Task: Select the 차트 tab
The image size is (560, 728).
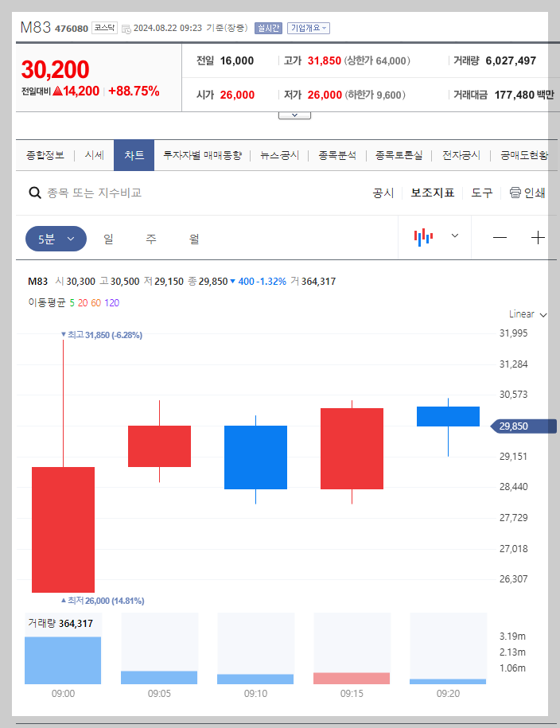Action: (134, 155)
